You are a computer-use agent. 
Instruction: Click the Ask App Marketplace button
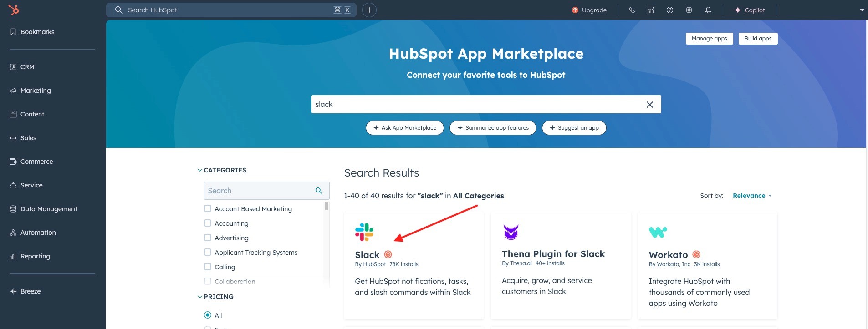[405, 128]
